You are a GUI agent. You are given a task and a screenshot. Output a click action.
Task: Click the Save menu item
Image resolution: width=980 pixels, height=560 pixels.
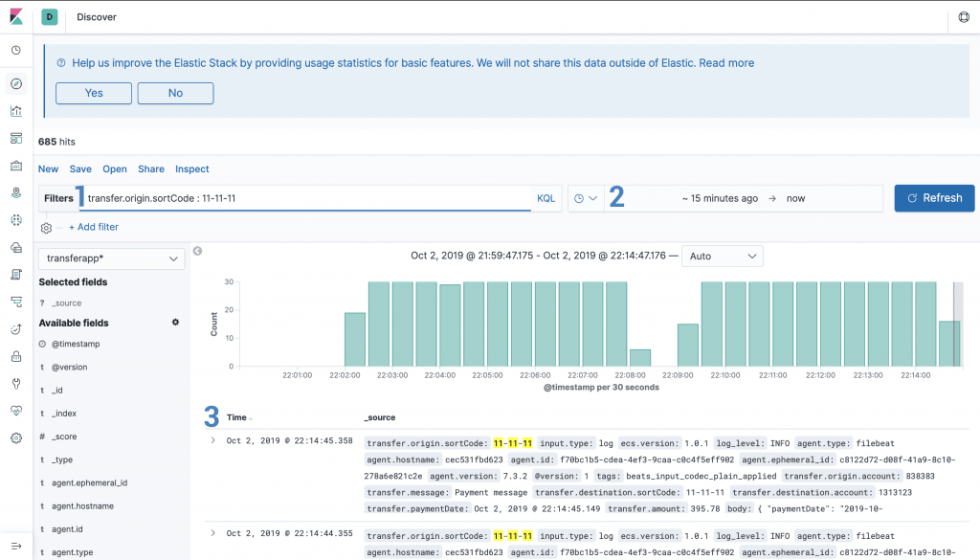coord(80,169)
